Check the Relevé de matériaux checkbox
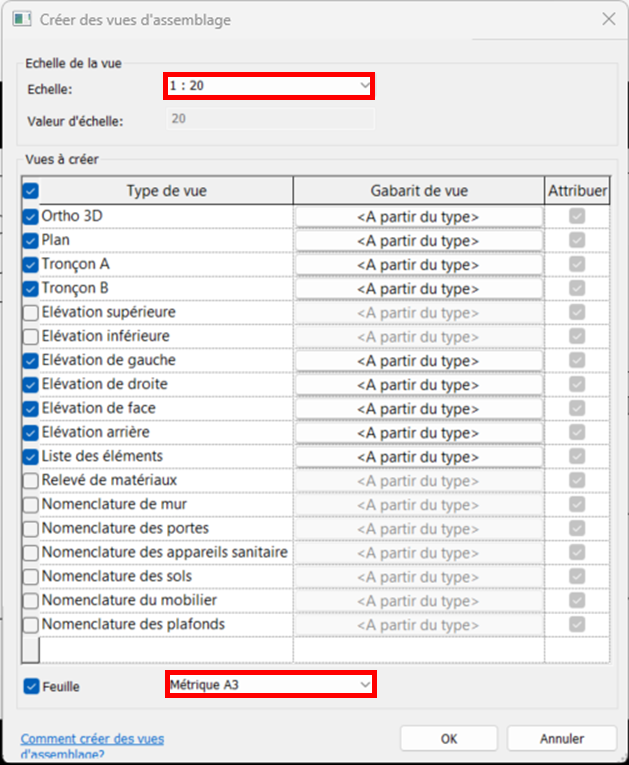This screenshot has width=629, height=765. tap(30, 480)
